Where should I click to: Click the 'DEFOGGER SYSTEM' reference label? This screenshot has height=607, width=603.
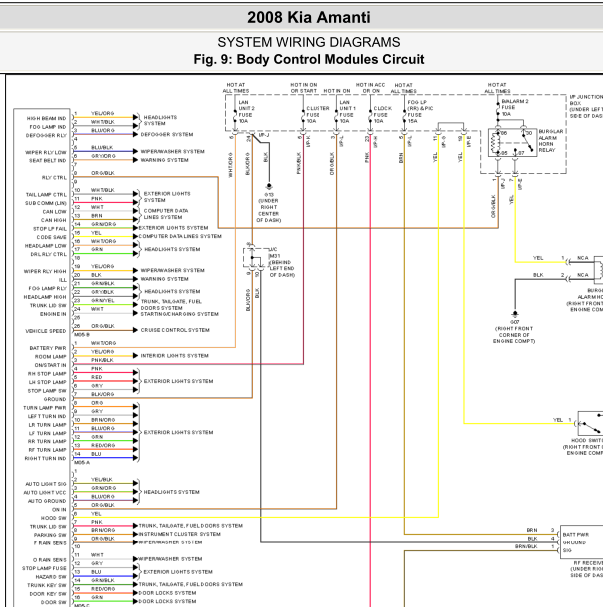(x=167, y=134)
